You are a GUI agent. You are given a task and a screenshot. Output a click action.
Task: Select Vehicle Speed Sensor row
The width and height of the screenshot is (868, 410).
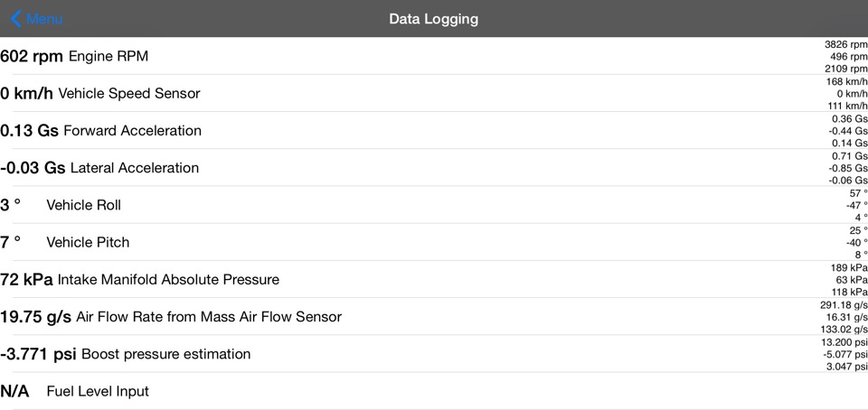click(x=129, y=93)
